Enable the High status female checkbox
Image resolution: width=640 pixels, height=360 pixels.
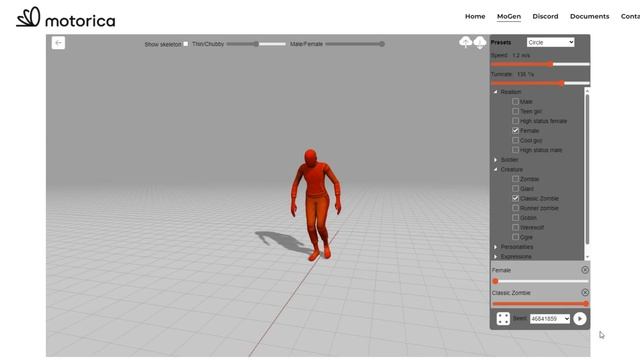(x=516, y=121)
